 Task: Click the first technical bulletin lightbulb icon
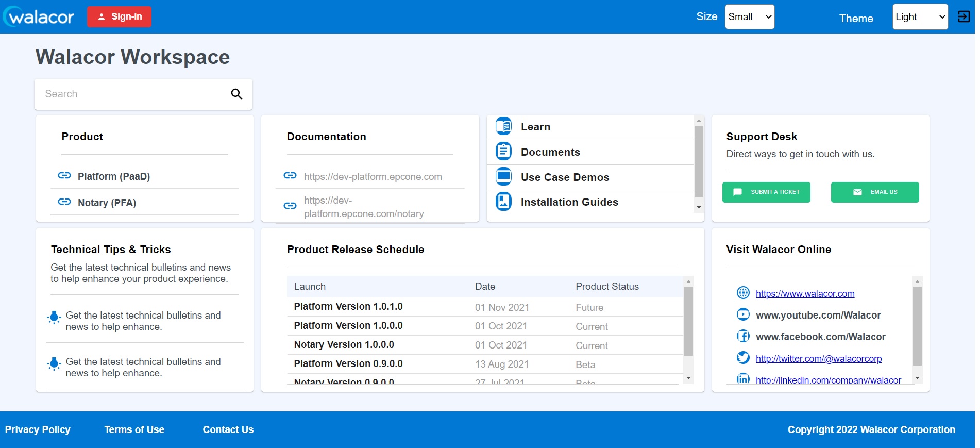[x=54, y=318]
